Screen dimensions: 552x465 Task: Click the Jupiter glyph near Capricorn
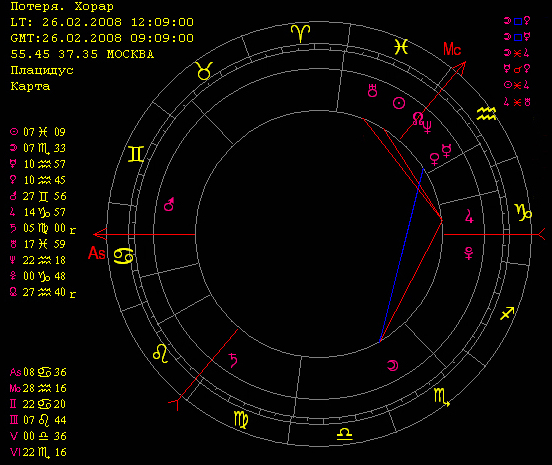pos(469,216)
